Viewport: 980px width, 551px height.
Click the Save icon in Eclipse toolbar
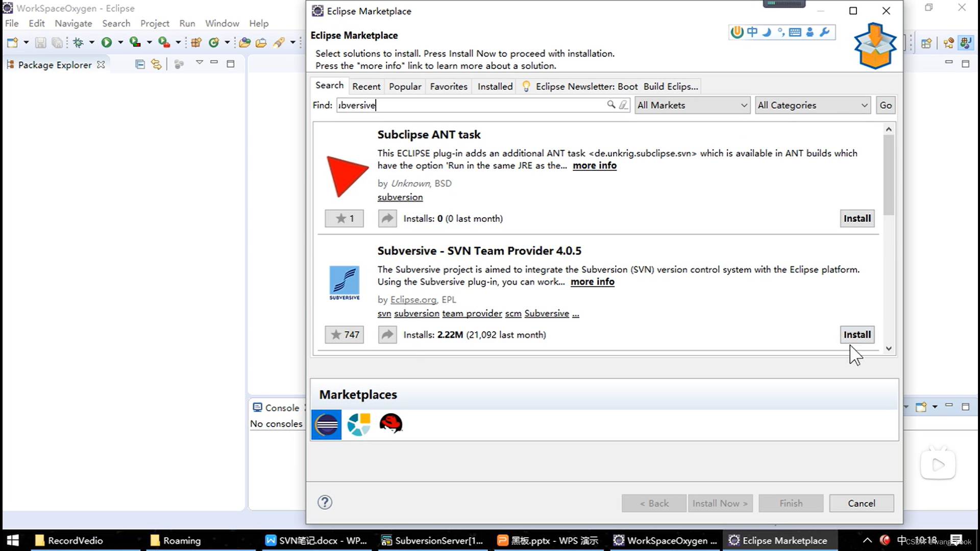coord(40,43)
